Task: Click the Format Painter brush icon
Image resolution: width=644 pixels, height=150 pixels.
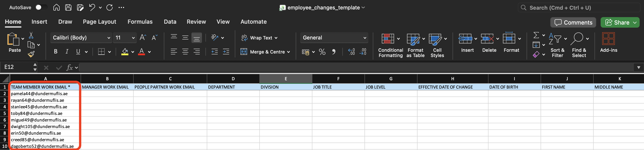Action: [31, 54]
